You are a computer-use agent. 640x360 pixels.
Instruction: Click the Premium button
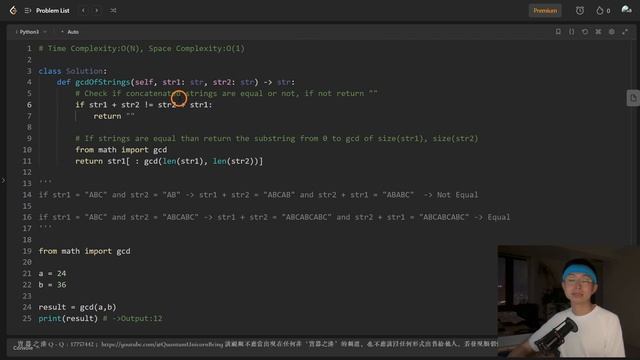pyautogui.click(x=545, y=11)
